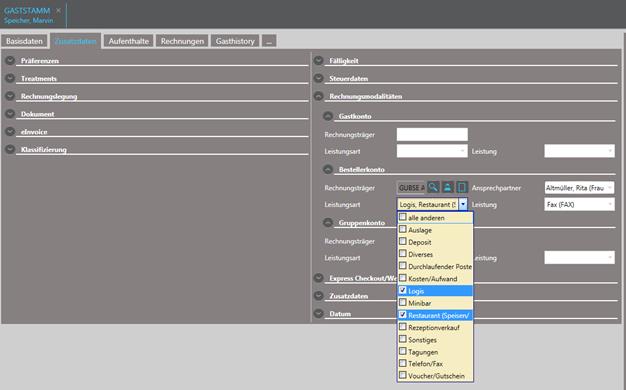Screen dimensions: 626x390
Task: Click the person icon beside Bestellerkonto Rechnungsträger
Action: click(448, 187)
